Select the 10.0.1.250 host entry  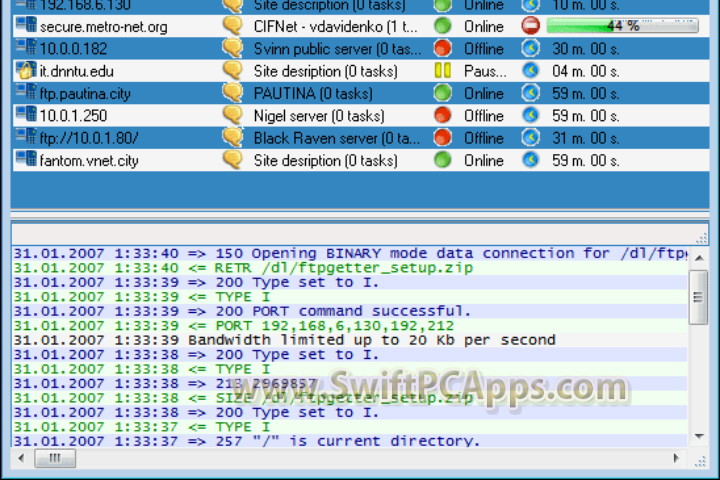[73, 116]
